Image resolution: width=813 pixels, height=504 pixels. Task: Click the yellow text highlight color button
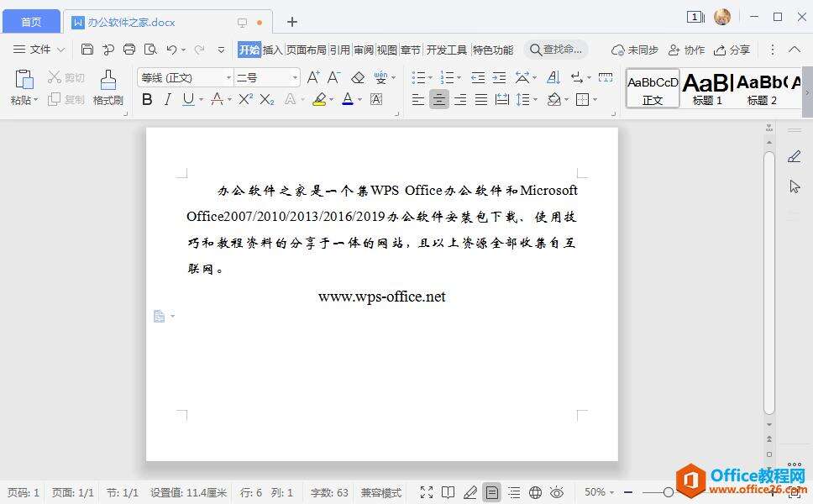click(x=319, y=99)
